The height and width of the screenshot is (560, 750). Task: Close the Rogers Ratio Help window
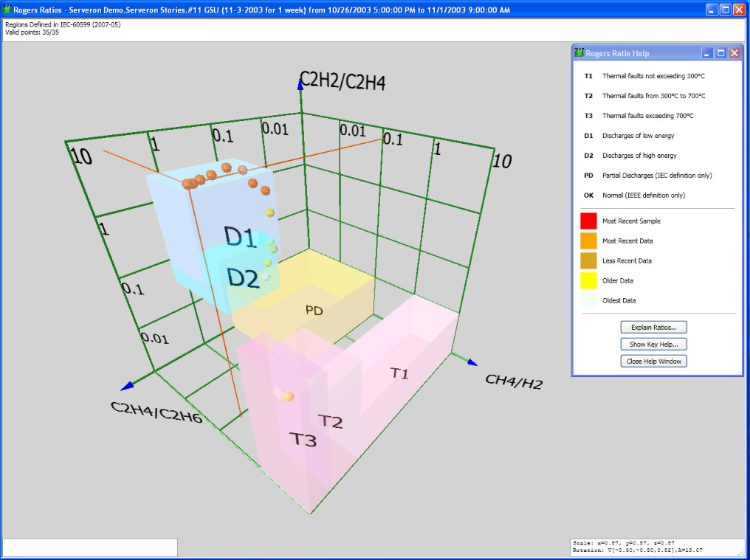[x=734, y=53]
